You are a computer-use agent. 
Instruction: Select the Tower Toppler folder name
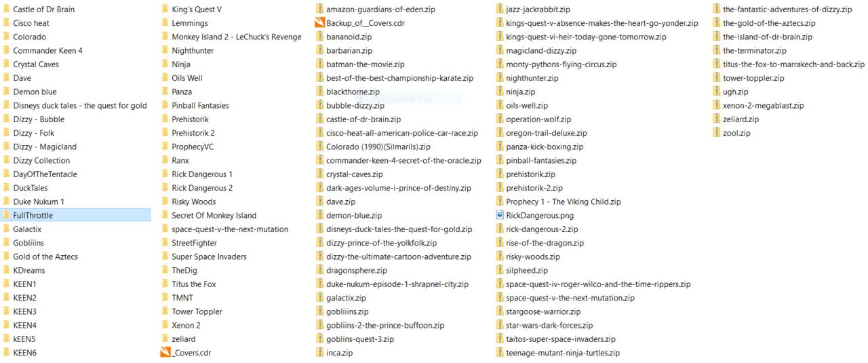click(x=197, y=311)
